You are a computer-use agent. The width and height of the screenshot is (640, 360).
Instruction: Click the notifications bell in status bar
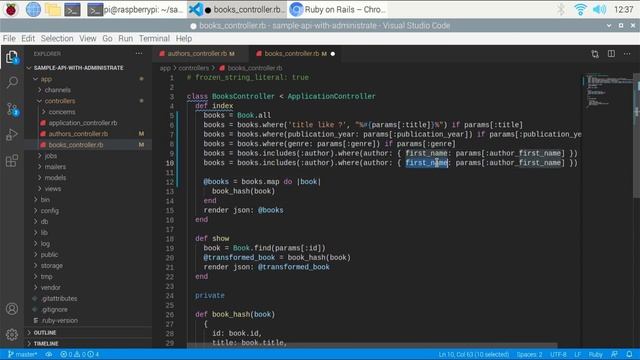click(629, 354)
